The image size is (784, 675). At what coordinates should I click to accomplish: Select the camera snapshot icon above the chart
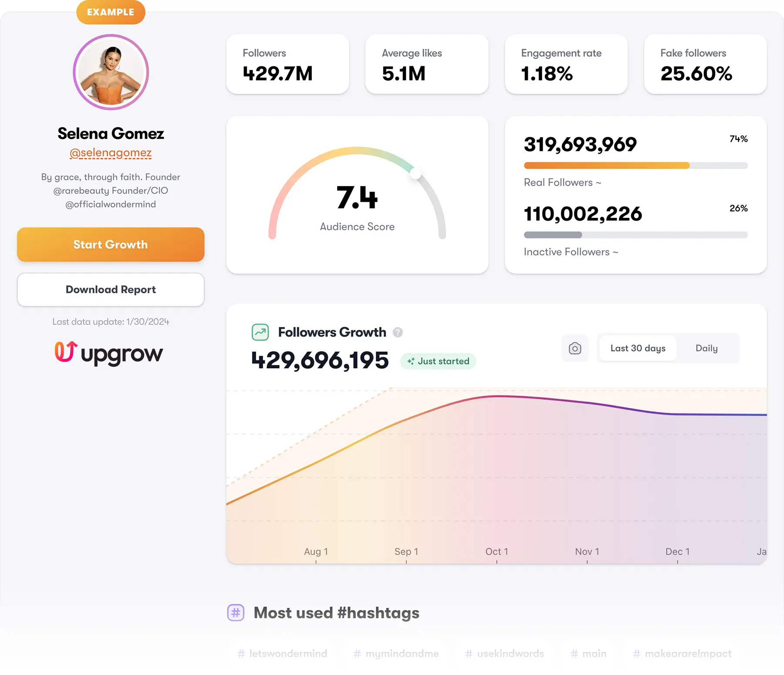[x=574, y=348]
